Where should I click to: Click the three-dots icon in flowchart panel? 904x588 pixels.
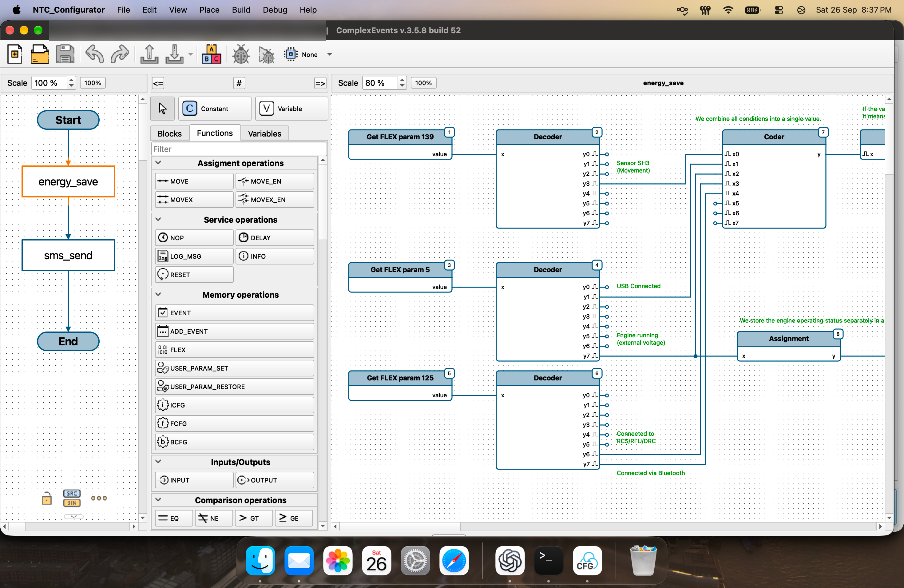click(x=99, y=499)
